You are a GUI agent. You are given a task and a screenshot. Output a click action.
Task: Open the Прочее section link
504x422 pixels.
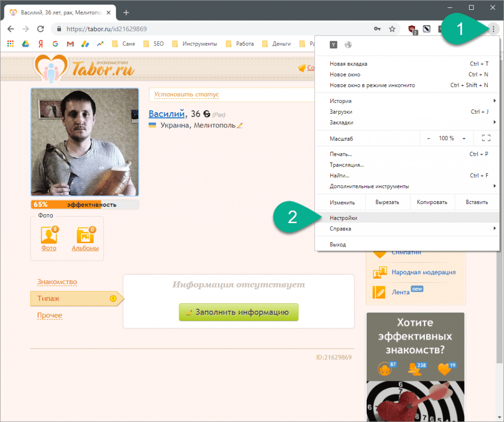click(x=50, y=315)
